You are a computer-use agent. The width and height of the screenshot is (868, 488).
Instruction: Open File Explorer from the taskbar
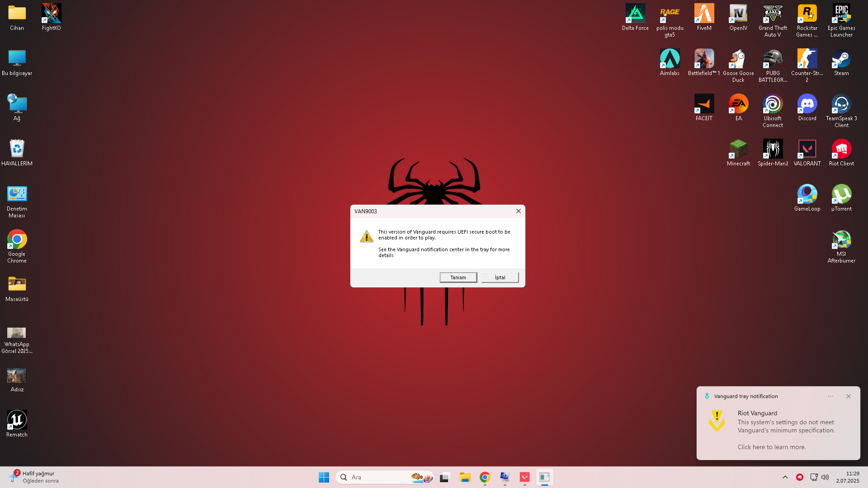[465, 477]
